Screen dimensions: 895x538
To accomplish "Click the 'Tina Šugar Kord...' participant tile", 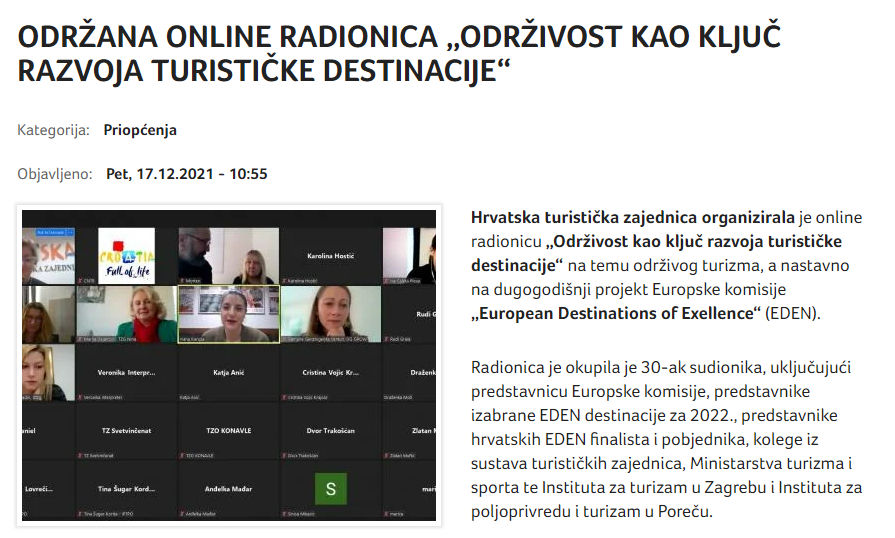I will (126, 489).
